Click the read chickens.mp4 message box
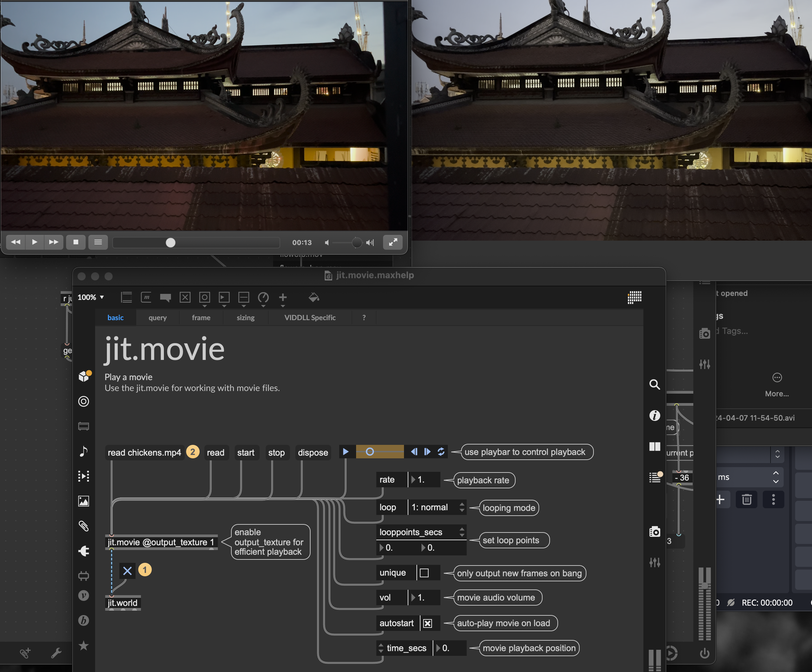Screen dimensions: 812x672 click(144, 453)
